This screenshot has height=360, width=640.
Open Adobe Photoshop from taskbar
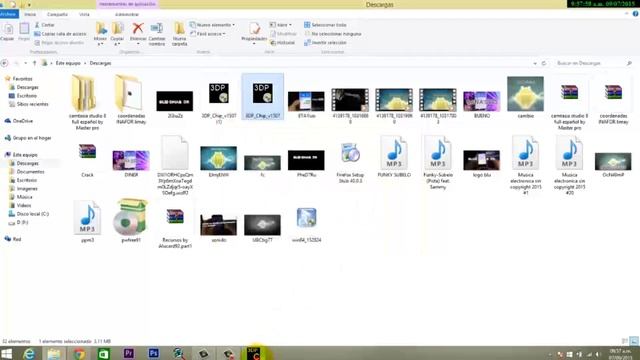tap(154, 353)
